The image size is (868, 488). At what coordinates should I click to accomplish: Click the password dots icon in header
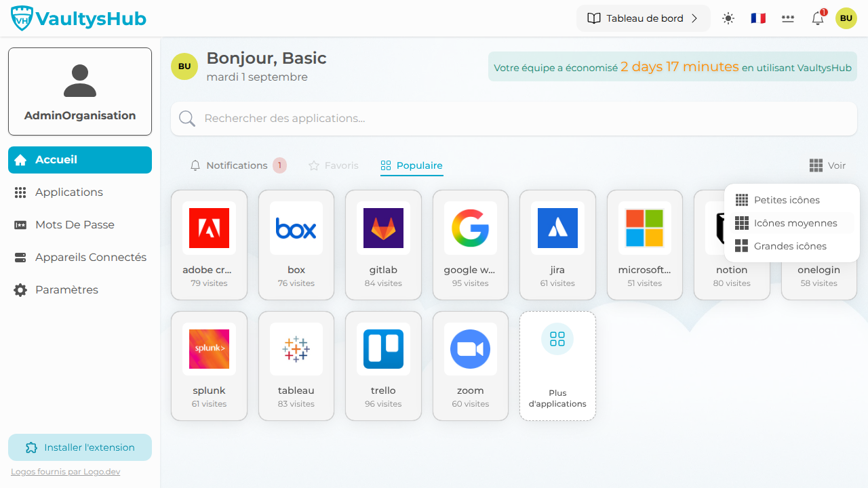tap(788, 18)
